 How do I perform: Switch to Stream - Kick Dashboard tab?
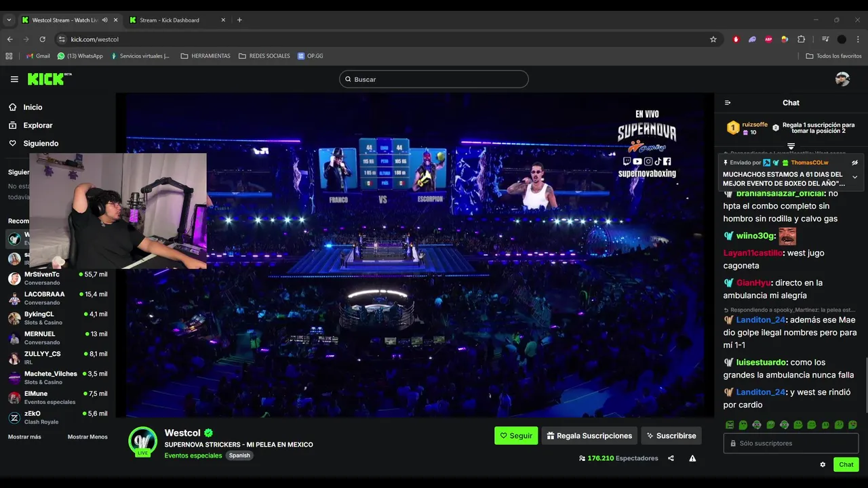pyautogui.click(x=178, y=20)
